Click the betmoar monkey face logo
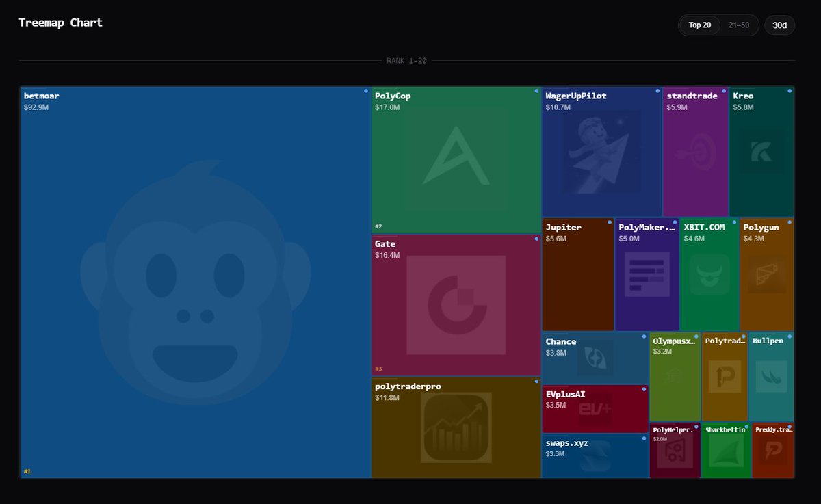This screenshot has width=821, height=504. [x=196, y=282]
